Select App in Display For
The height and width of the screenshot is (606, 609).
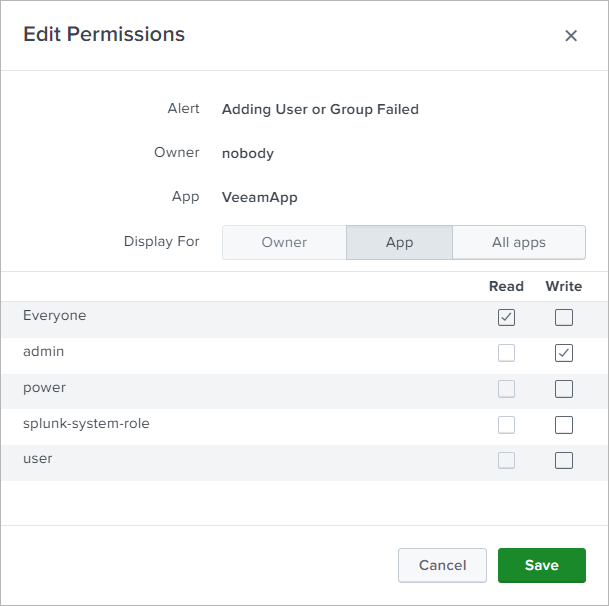(399, 243)
